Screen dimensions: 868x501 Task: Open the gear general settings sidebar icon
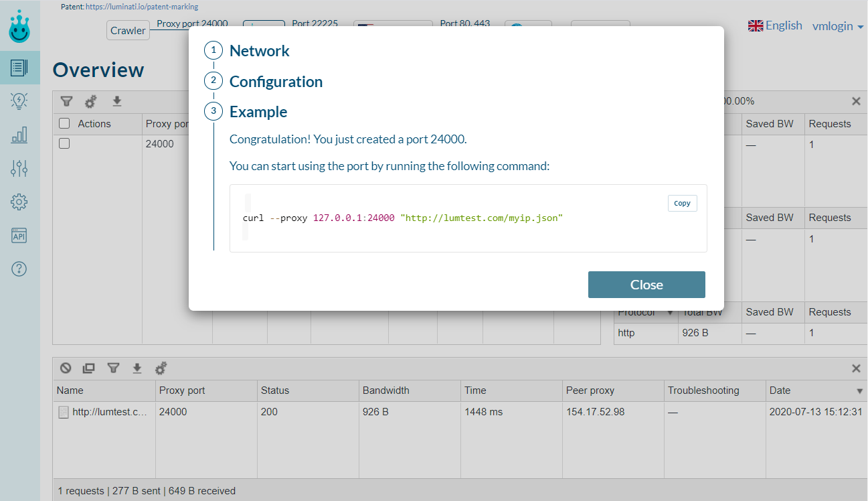click(19, 202)
